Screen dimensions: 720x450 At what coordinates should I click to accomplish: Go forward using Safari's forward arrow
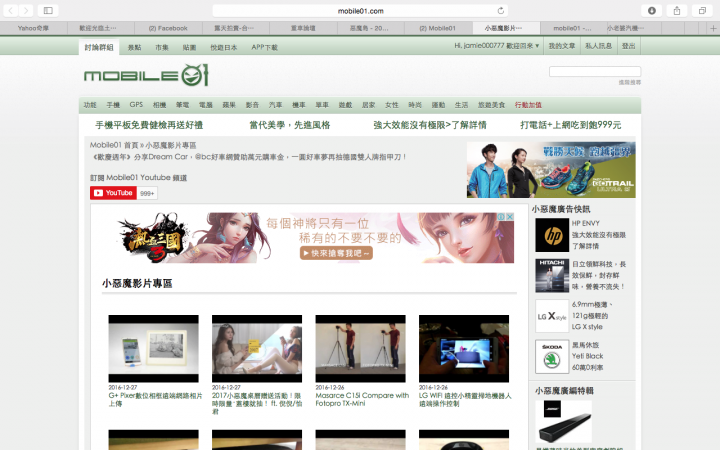[x=26, y=10]
